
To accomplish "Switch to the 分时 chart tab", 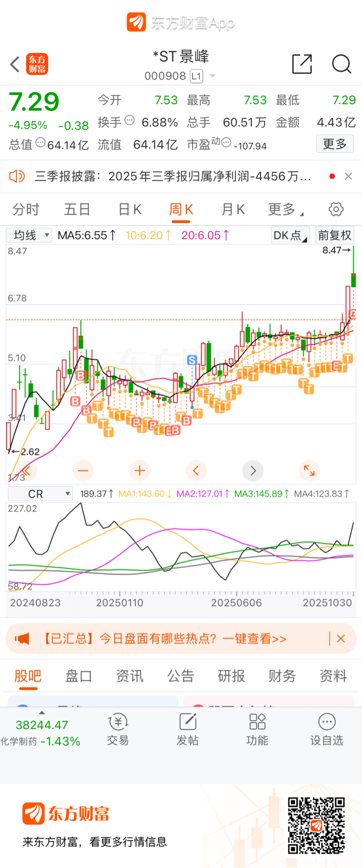I will 25,209.
